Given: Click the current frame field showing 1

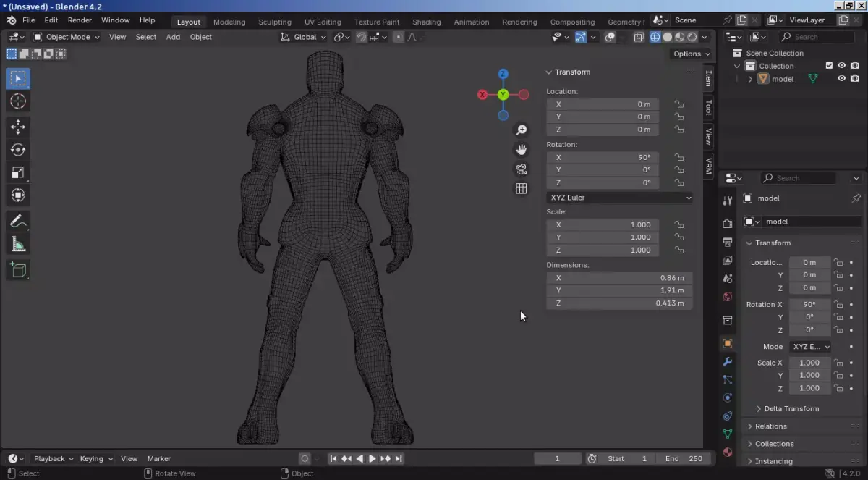Looking at the screenshot, I should pos(558,459).
